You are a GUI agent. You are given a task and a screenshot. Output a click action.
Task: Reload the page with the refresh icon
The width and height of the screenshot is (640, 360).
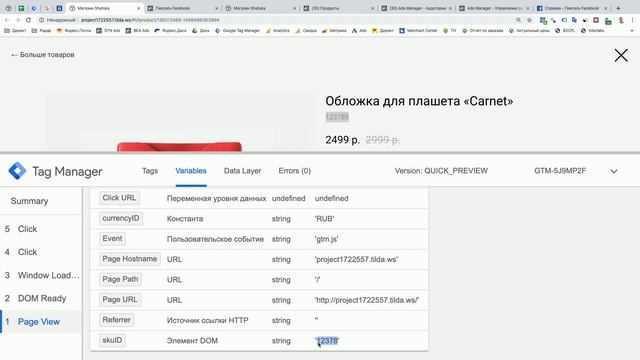[x=28, y=20]
